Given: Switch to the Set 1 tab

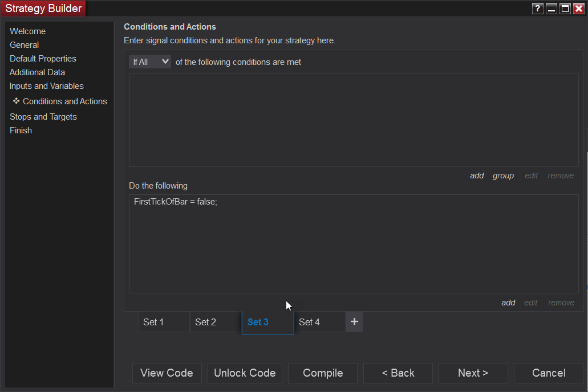Looking at the screenshot, I should tap(164, 322).
